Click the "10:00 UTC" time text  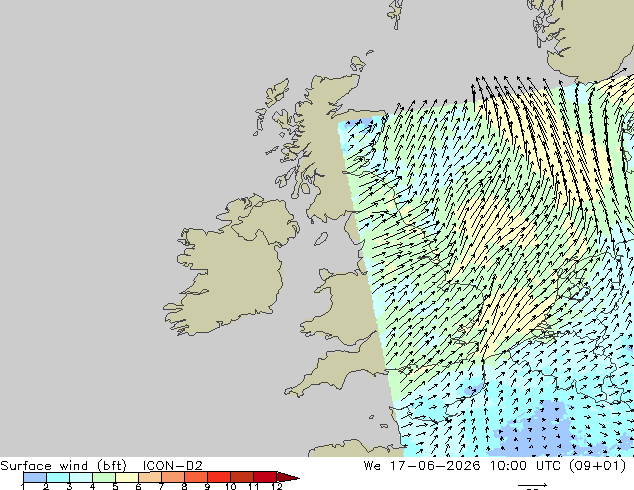coord(525,466)
